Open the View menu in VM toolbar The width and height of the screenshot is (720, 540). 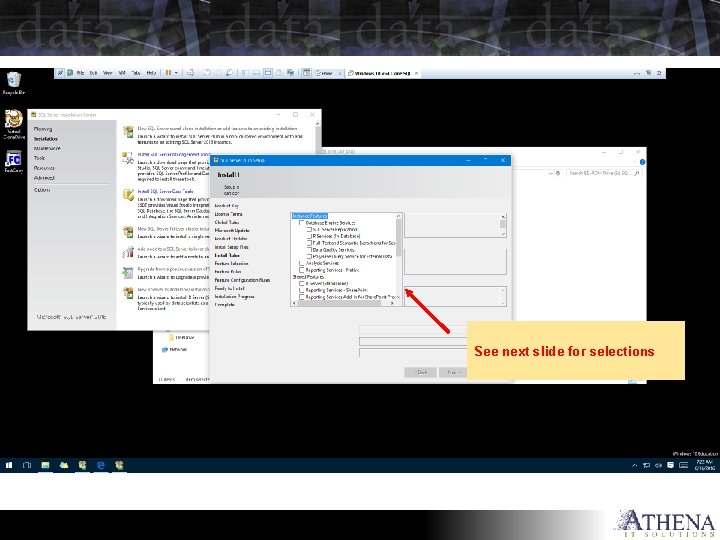pyautogui.click(x=107, y=73)
